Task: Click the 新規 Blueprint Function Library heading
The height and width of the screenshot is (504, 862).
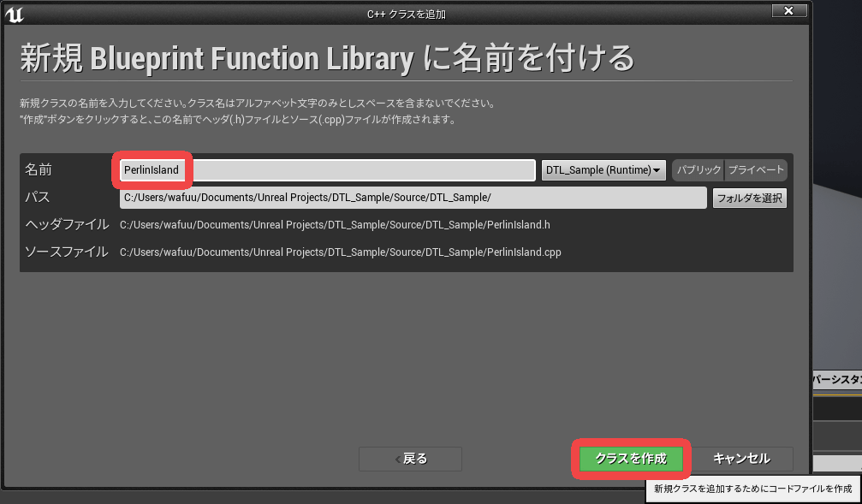Action: (327, 58)
